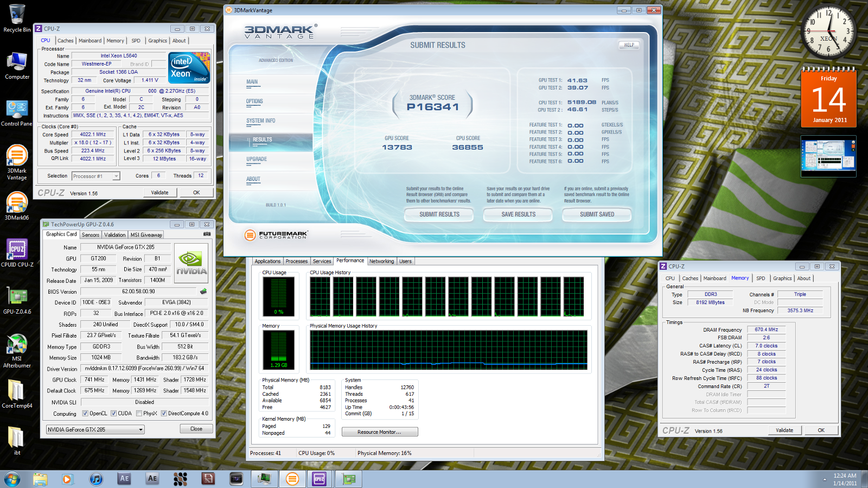The width and height of the screenshot is (868, 488).
Task: Open the ibt desktop folder
Action: click(x=17, y=440)
